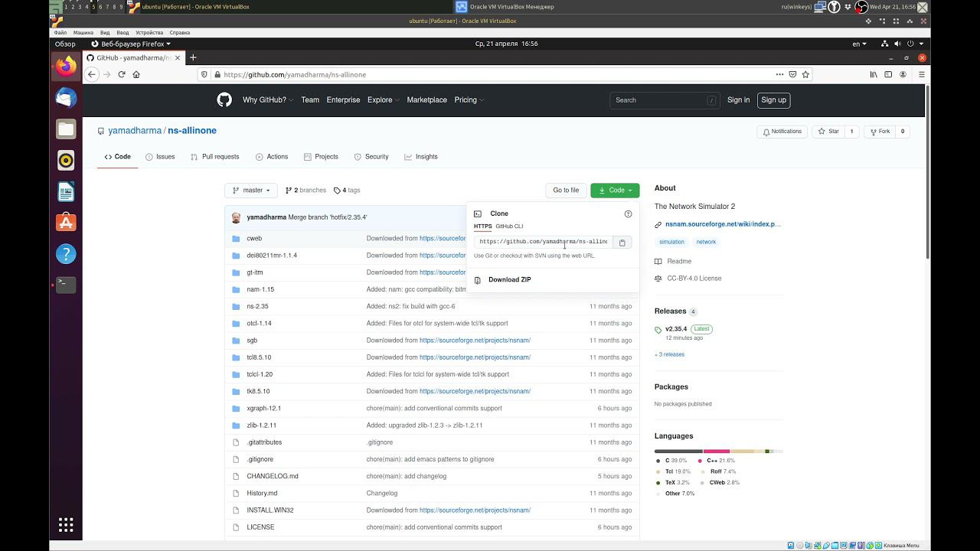
Task: Focus the GitHub Search field
Action: pos(665,100)
